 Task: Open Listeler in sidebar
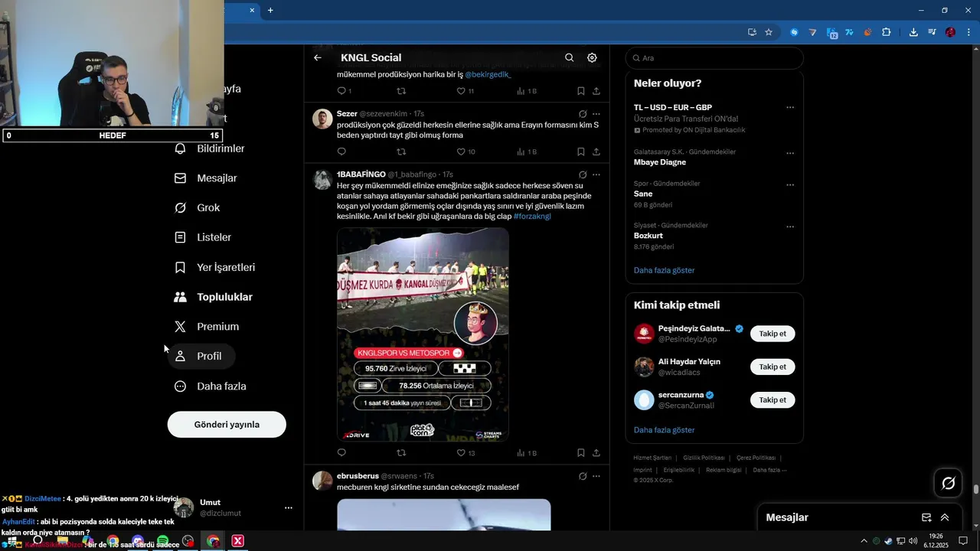tap(203, 237)
